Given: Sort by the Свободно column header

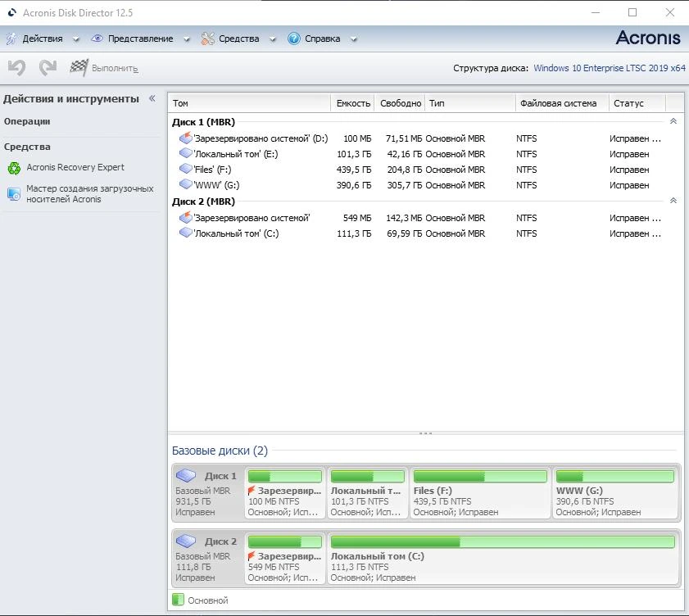Looking at the screenshot, I should point(400,103).
